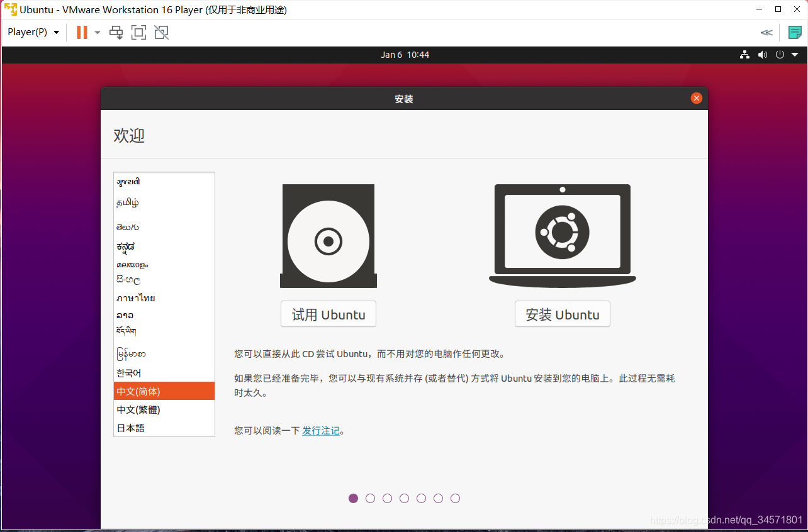
Task: Click the volume speaker icon in the top bar
Action: click(763, 55)
